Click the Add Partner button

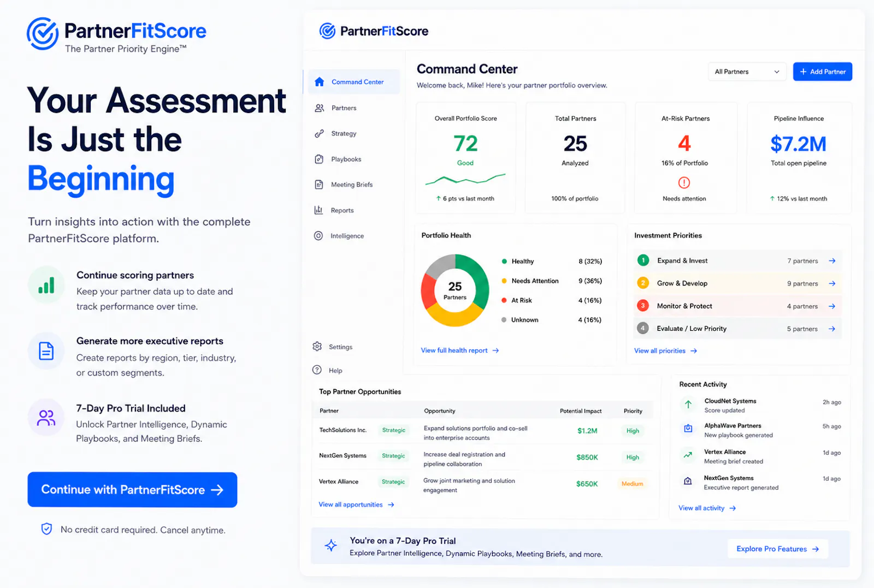point(823,72)
